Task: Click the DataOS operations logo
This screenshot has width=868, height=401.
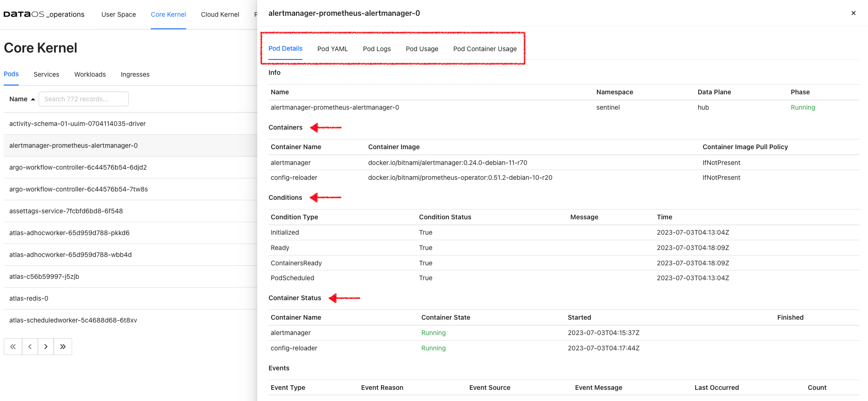Action: point(44,14)
